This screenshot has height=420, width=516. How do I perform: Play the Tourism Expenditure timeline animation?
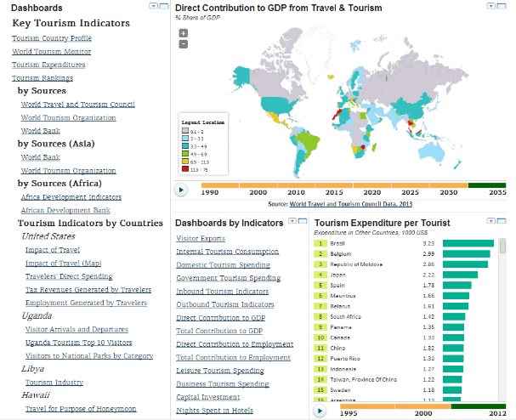tap(320, 411)
